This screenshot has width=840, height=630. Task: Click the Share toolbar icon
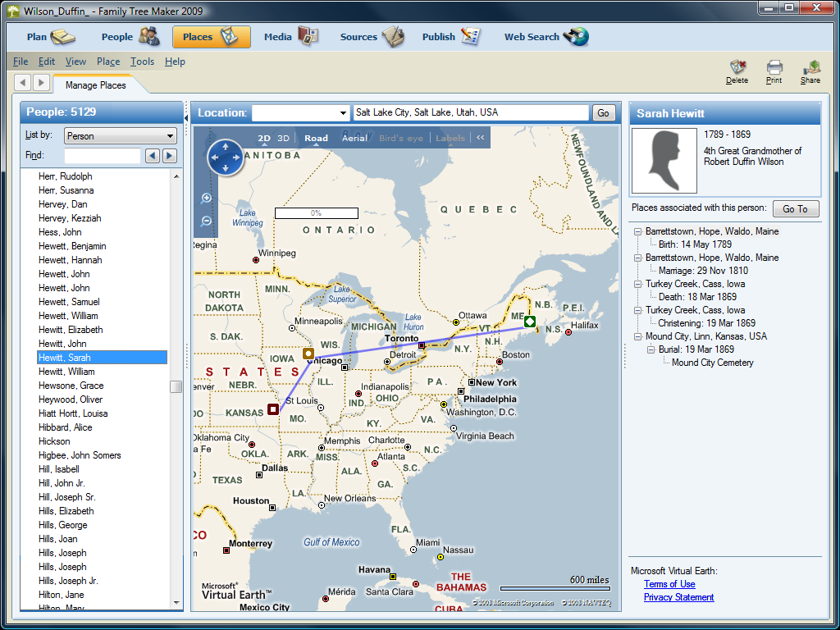(810, 72)
